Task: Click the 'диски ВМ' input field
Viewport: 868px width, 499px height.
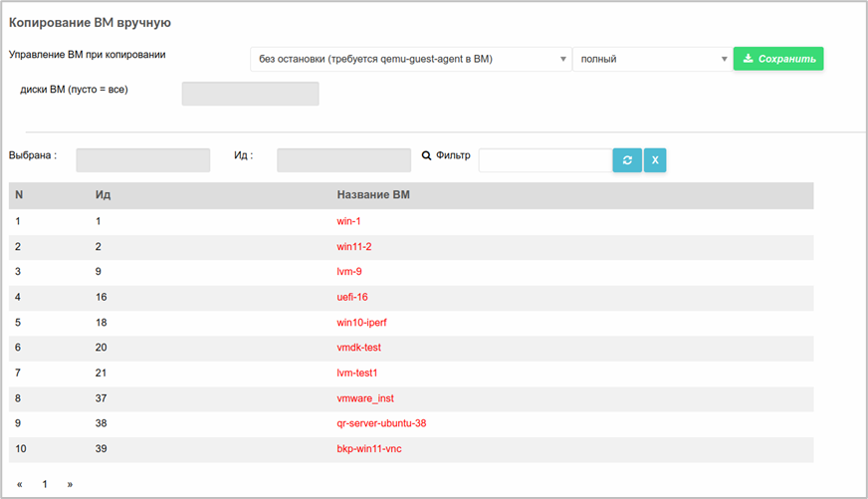Action: [250, 94]
